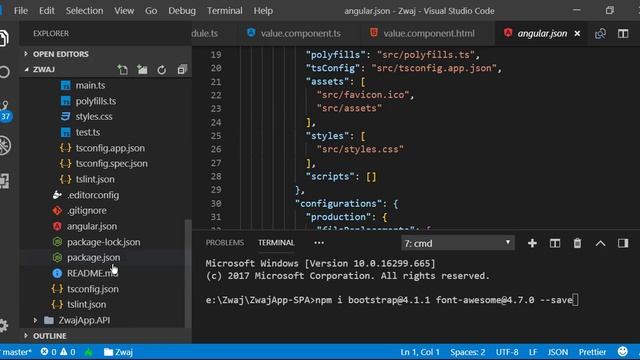Click UTF-8 encoding in status bar

[x=507, y=352]
